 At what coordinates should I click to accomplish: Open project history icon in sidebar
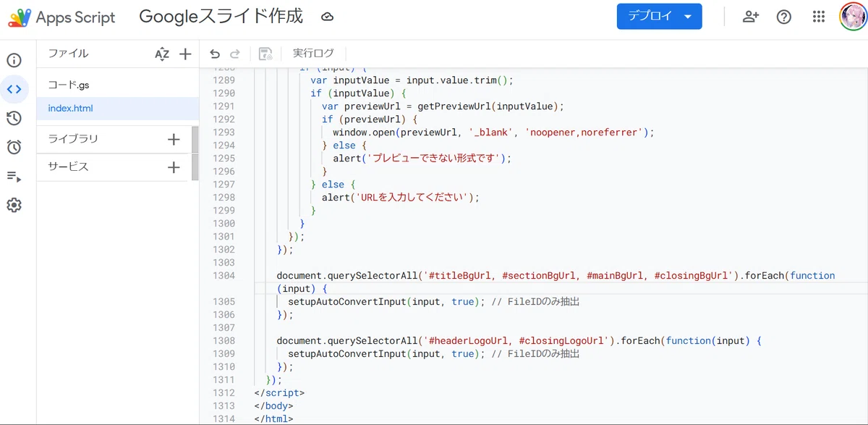(x=14, y=119)
